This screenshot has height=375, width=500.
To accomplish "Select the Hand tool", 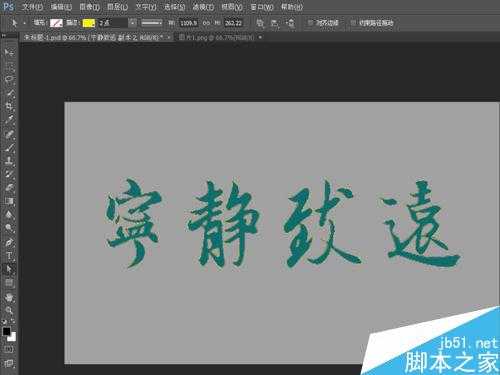I will click(9, 297).
